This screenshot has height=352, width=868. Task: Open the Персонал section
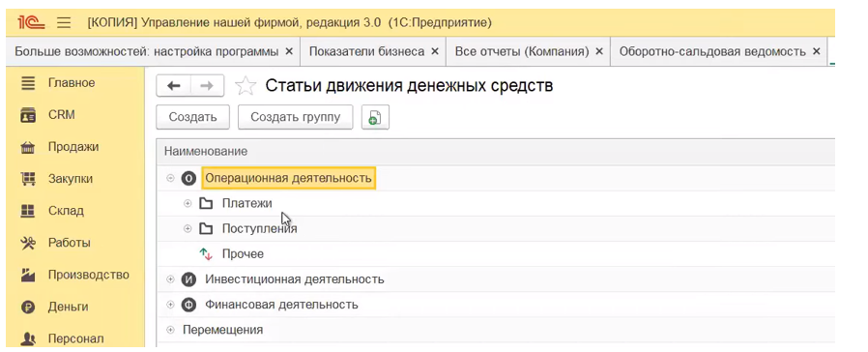[75, 338]
